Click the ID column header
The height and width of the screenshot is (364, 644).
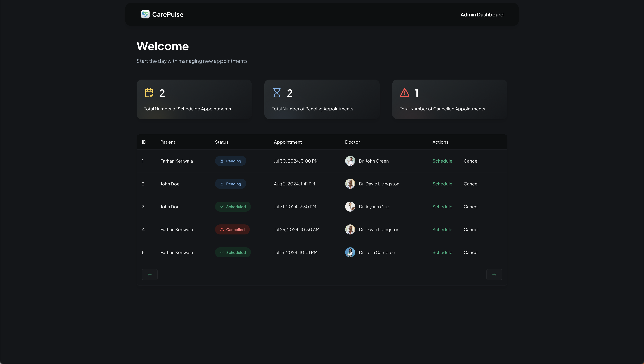[x=144, y=142]
